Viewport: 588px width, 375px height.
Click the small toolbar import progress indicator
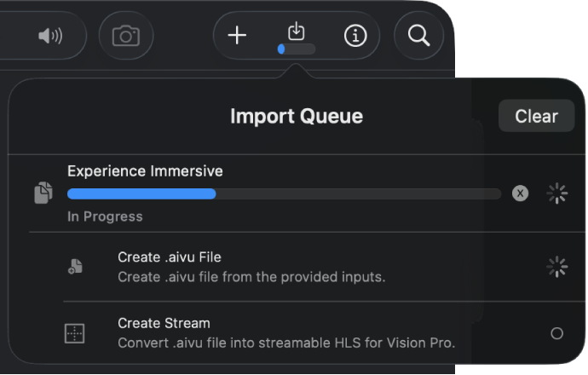pyautogui.click(x=296, y=49)
